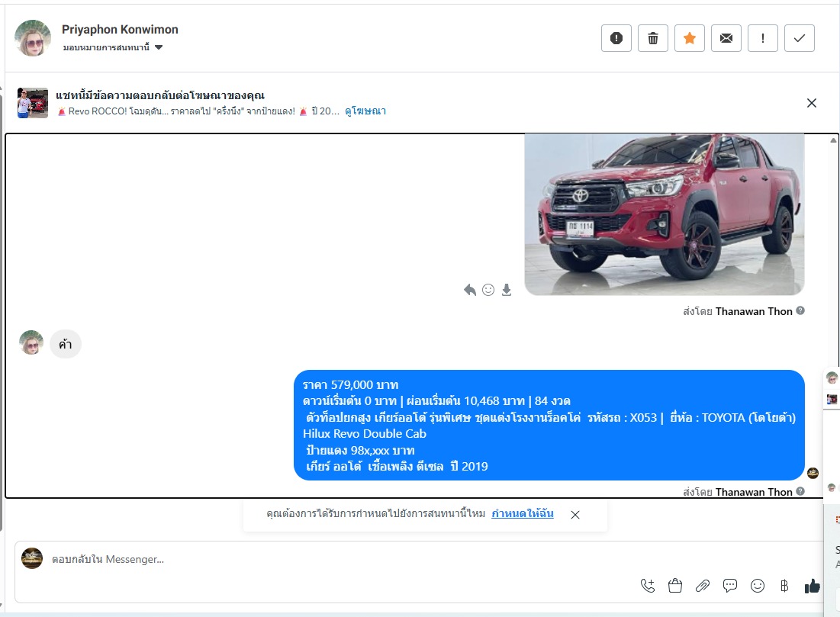Mark conversation done with the checkmark icon
The image size is (840, 617).
coord(800,38)
